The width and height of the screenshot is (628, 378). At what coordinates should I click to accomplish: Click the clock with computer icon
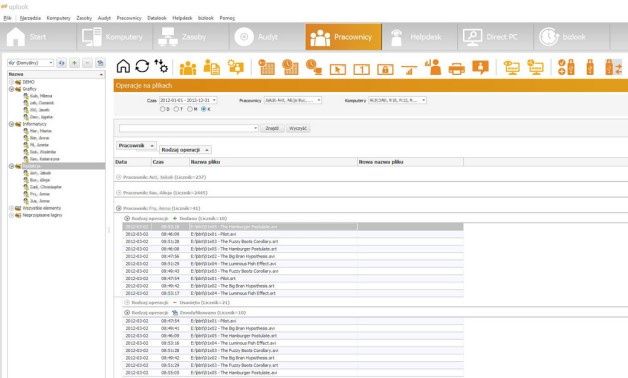point(314,67)
